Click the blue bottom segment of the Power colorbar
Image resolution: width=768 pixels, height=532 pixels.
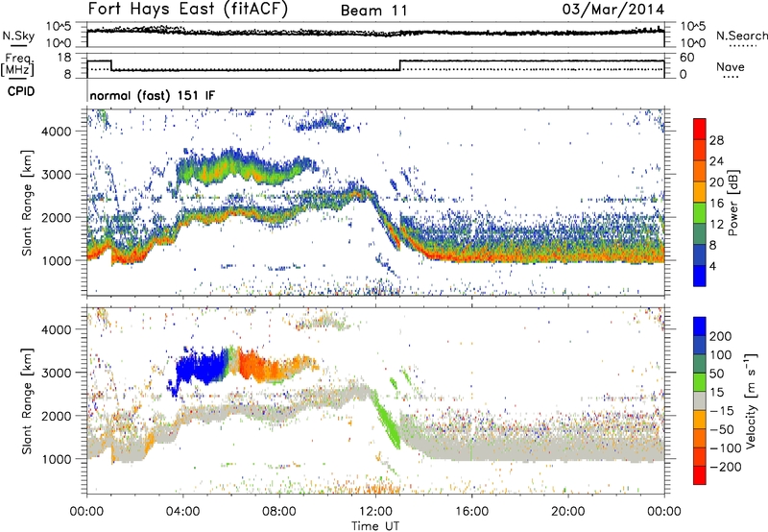700,276
